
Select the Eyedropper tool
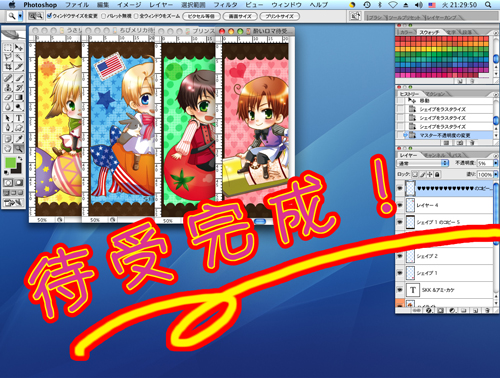(x=19, y=139)
